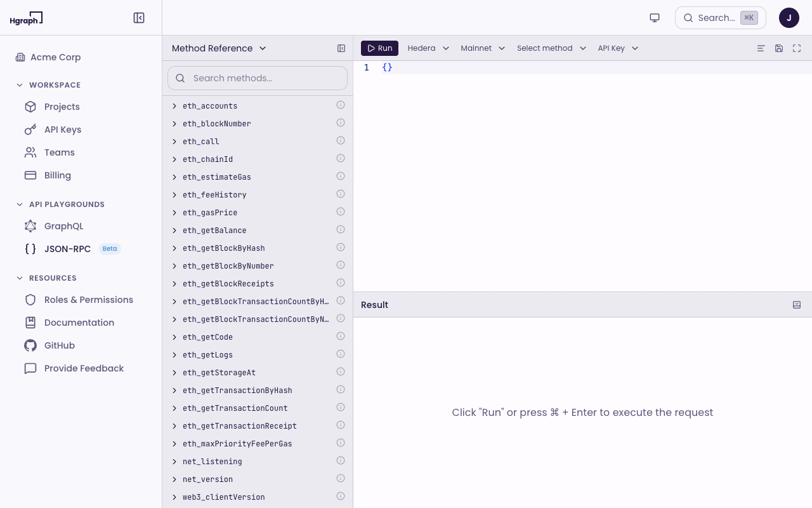Open the JSON-RPC playground
The image size is (812, 508).
pyautogui.click(x=67, y=249)
